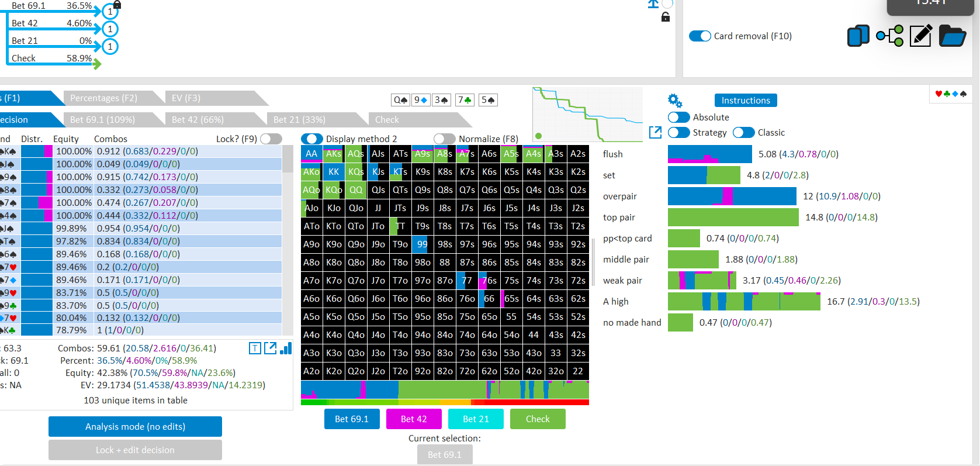
Task: Toggle Card removal (F10) switch
Action: pos(700,36)
